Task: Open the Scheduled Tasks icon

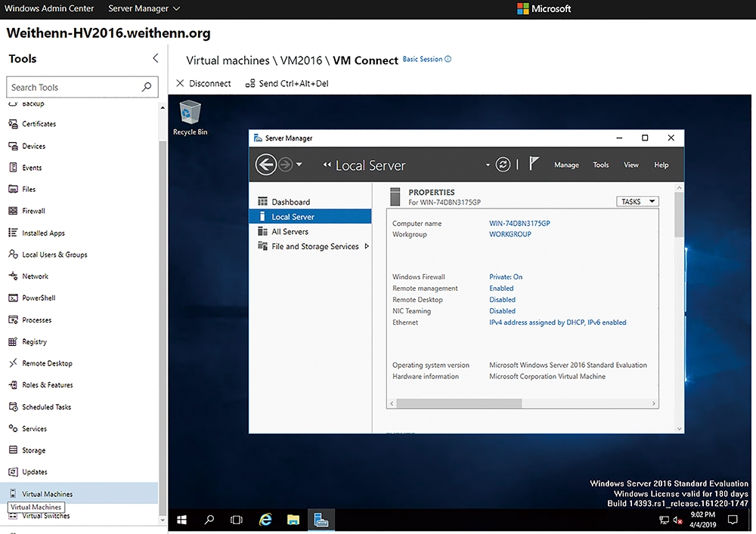Action: pos(13,406)
